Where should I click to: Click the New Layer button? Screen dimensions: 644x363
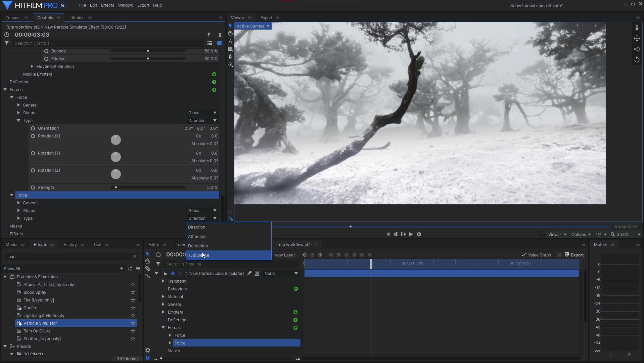[284, 255]
